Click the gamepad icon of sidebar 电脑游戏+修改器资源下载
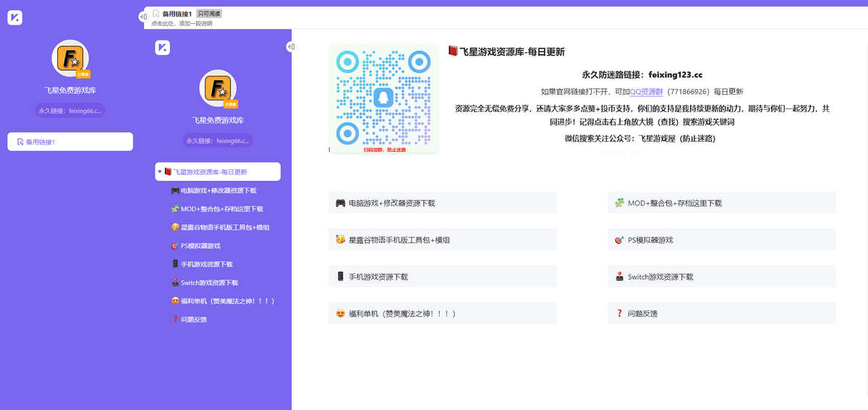Viewport: 868px width, 410px height. coord(175,191)
